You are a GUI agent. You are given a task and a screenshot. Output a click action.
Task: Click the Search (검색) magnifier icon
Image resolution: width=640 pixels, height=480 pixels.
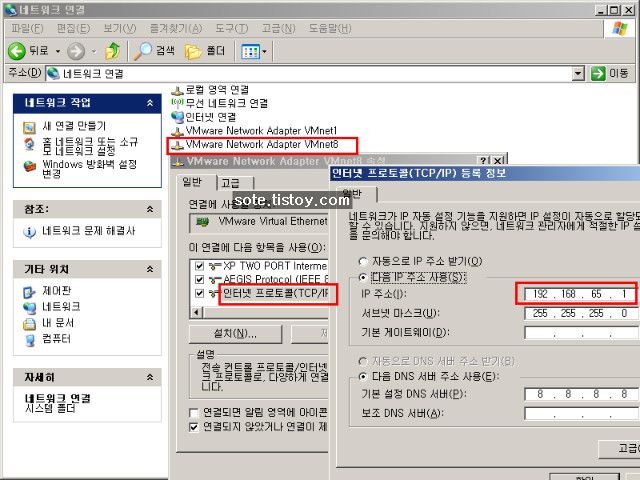(142, 51)
